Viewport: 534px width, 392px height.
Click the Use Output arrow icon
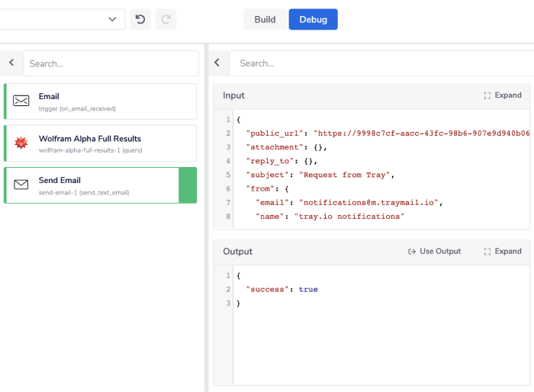(x=412, y=252)
